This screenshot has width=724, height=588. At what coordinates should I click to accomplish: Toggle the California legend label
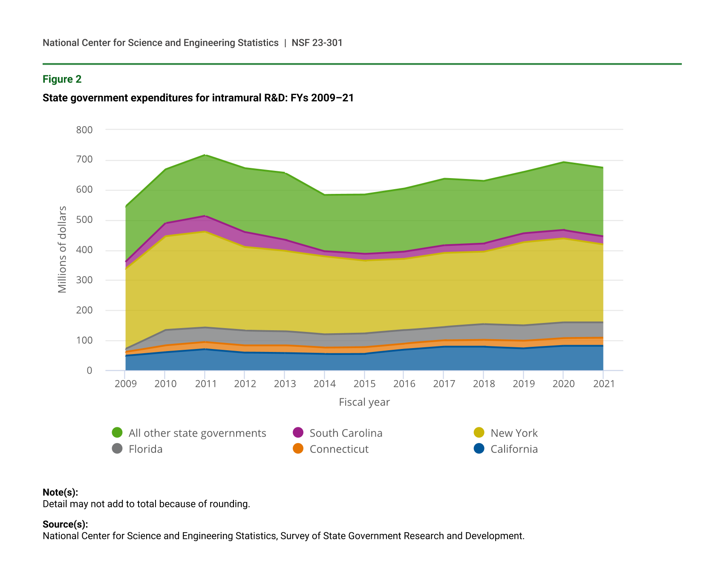[513, 449]
